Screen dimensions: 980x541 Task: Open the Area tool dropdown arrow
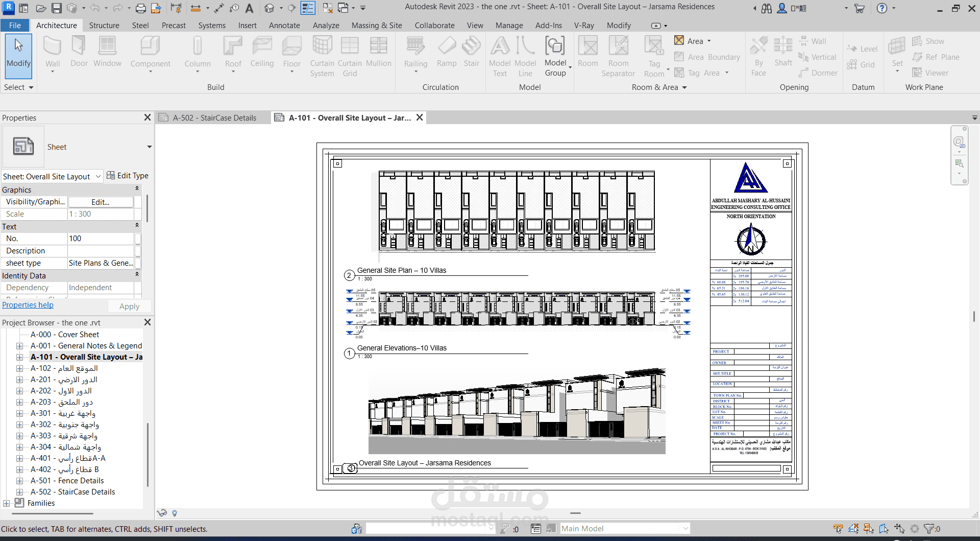coord(709,41)
